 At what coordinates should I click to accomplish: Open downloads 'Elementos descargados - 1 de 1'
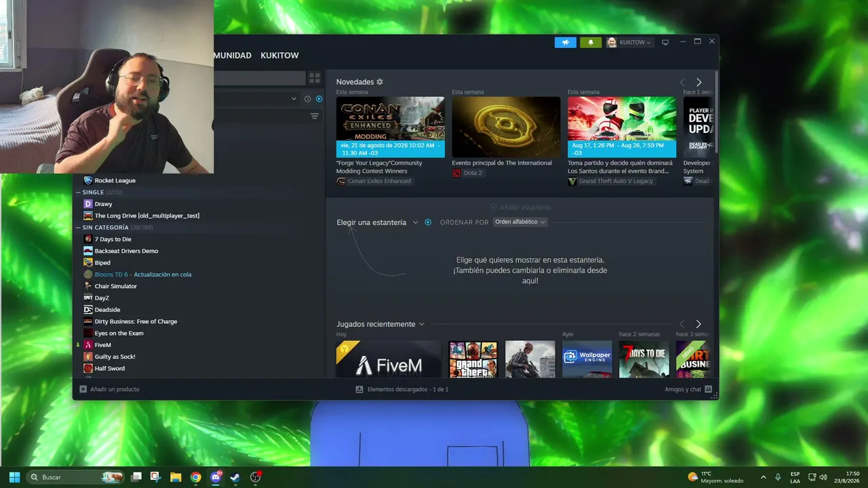pyautogui.click(x=402, y=390)
